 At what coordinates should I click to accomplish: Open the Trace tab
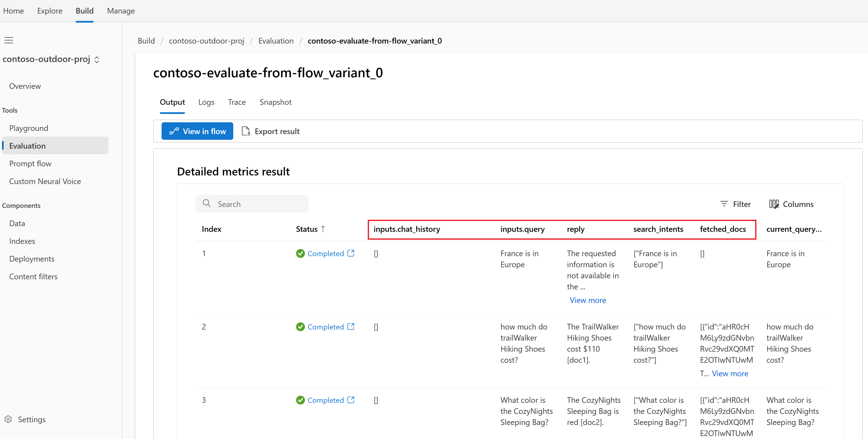pyautogui.click(x=237, y=102)
